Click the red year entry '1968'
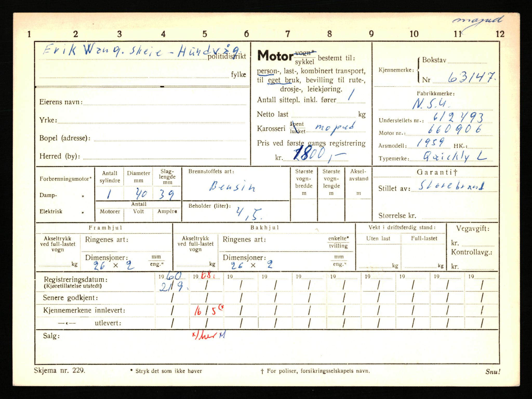This screenshot has width=532, height=399. [x=204, y=276]
